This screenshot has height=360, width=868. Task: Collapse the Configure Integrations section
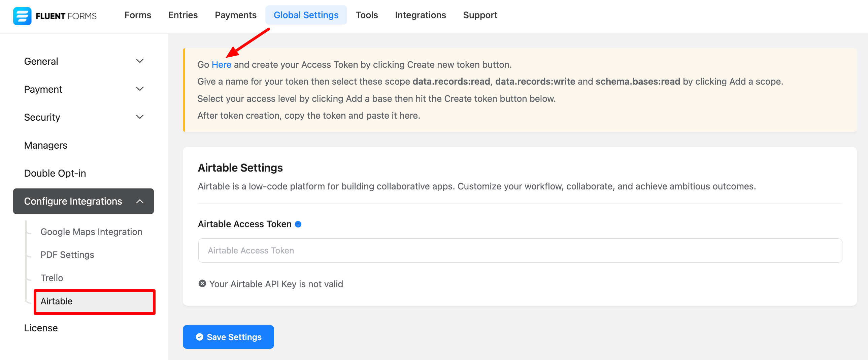coord(139,202)
